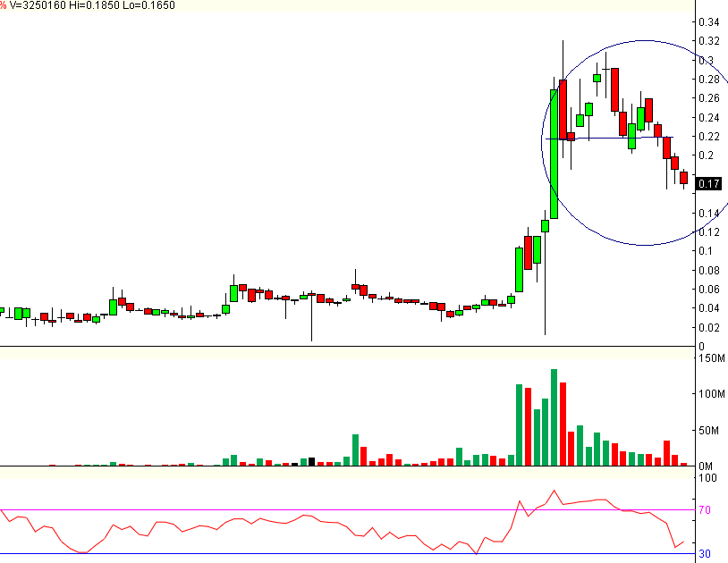Click the 100M volume axis label
Image resolution: width=728 pixels, height=563 pixels.
711,394
